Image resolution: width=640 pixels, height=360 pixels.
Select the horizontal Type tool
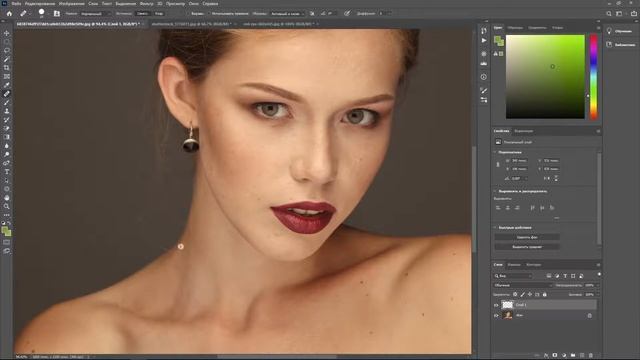coord(7,172)
